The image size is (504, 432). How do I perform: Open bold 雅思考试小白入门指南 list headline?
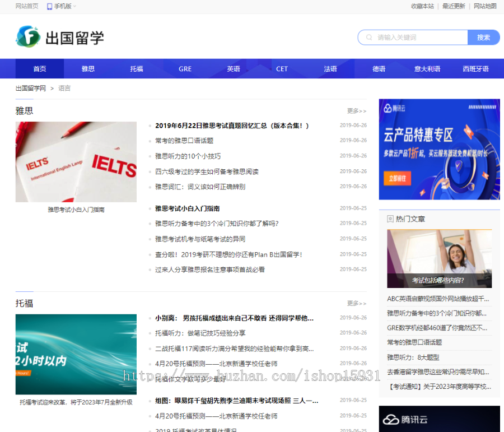point(188,208)
